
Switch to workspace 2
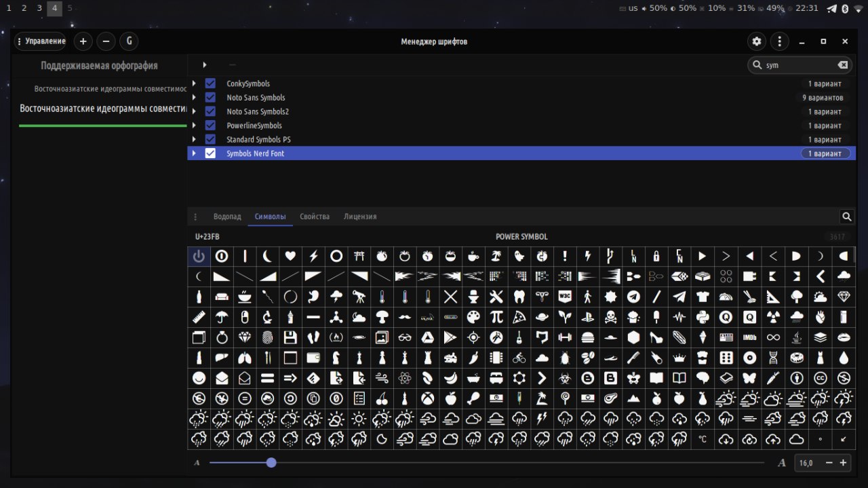(24, 8)
